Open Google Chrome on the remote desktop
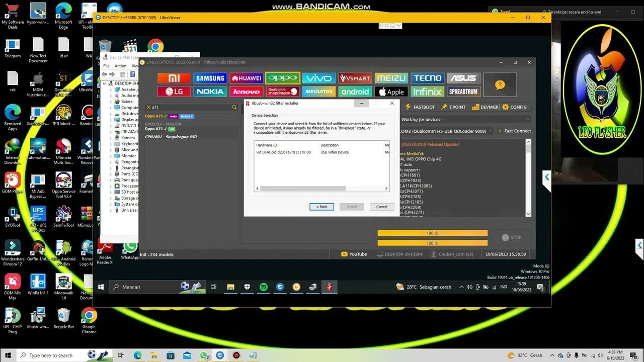 pyautogui.click(x=155, y=47)
